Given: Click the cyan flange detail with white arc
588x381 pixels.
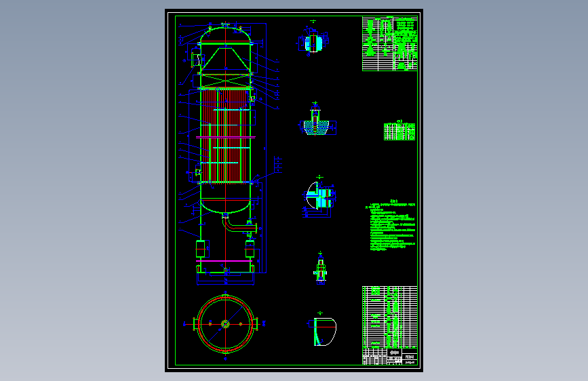Looking at the screenshot, I should point(319,198).
